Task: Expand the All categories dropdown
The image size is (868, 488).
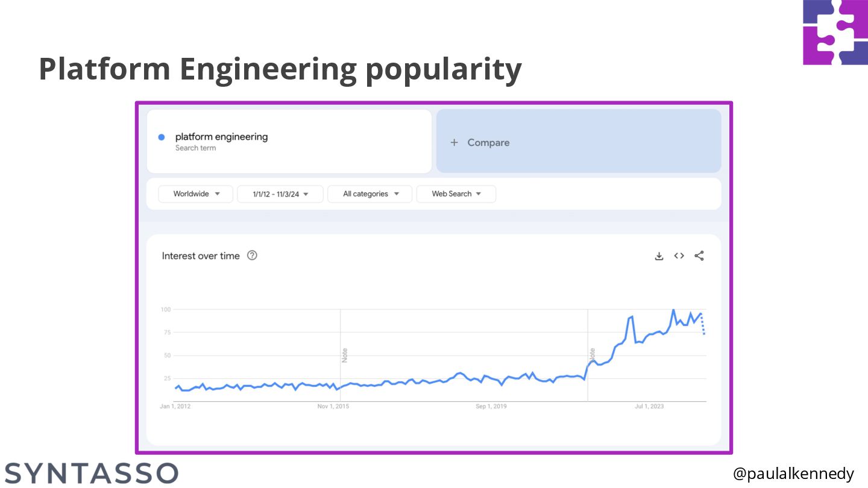Action: point(370,194)
